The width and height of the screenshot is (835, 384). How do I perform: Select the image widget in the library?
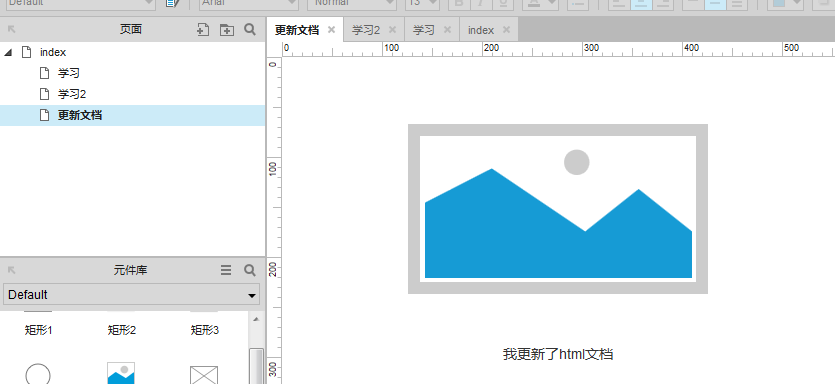pos(121,373)
